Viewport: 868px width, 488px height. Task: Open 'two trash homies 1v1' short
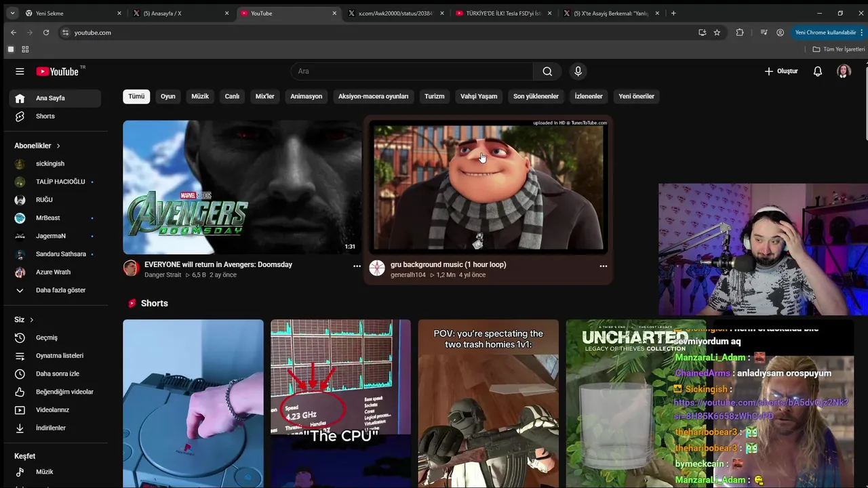click(488, 404)
